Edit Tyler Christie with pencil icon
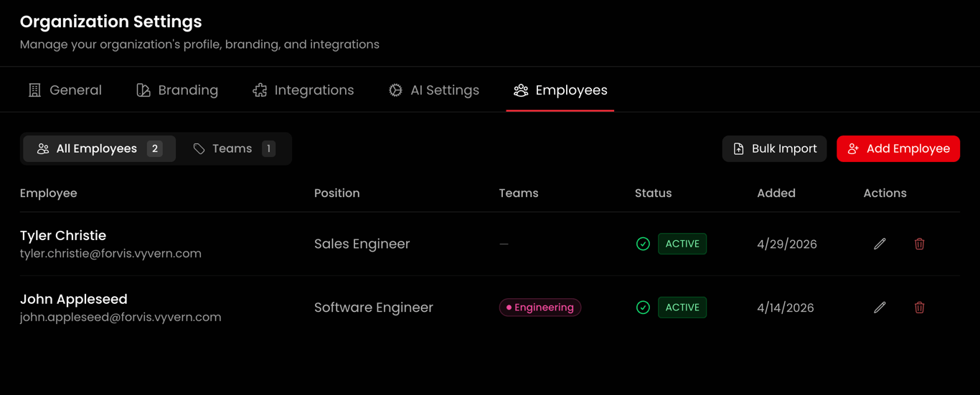980x395 pixels. point(880,244)
